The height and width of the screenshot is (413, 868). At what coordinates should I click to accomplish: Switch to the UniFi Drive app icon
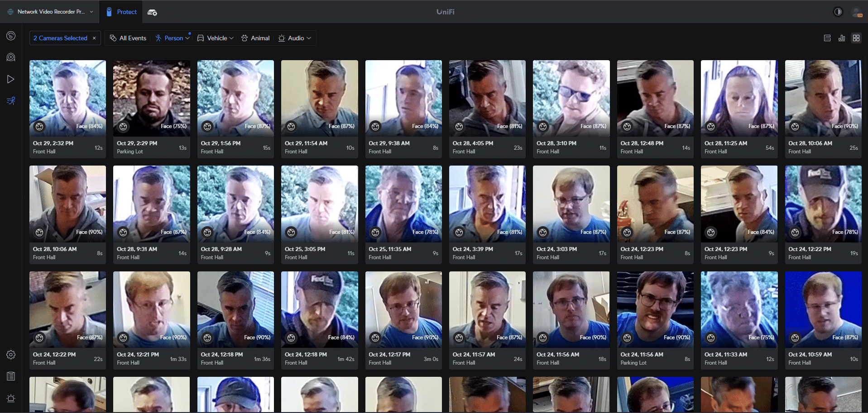152,12
